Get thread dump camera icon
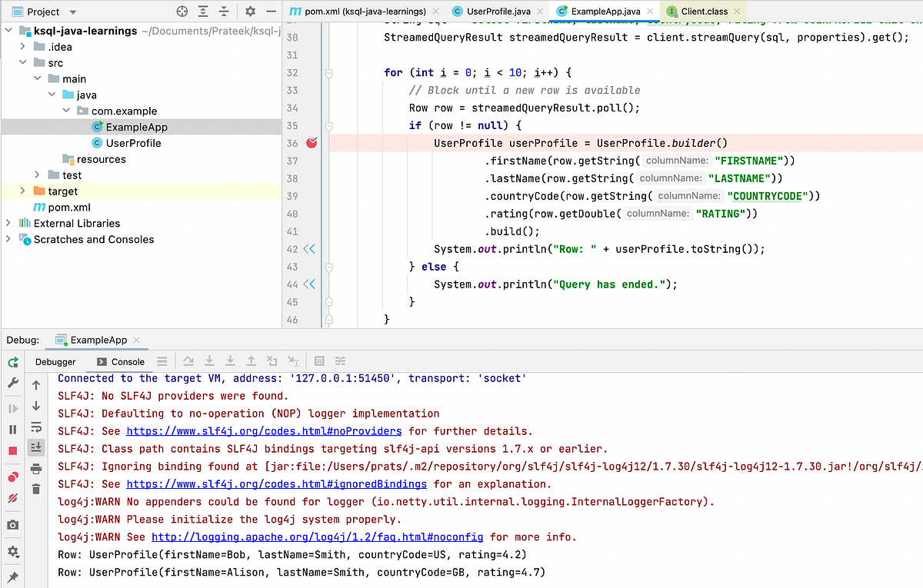Image resolution: width=923 pixels, height=588 pixels. point(13,525)
